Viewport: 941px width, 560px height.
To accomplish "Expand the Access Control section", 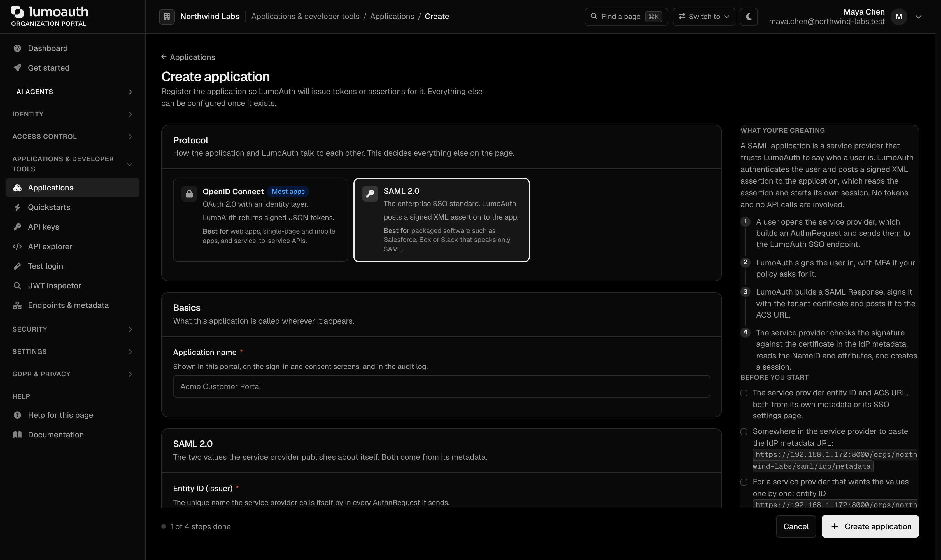I will (x=73, y=137).
